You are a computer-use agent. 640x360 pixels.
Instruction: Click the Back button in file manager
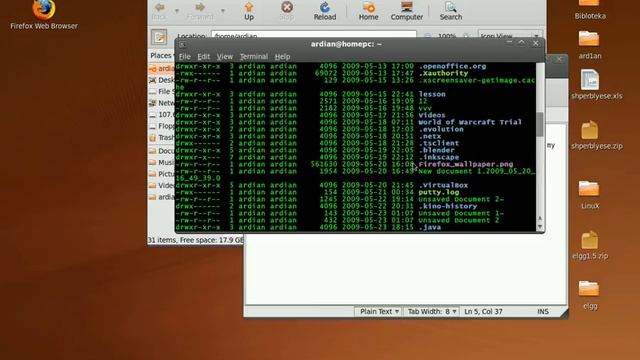(159, 11)
